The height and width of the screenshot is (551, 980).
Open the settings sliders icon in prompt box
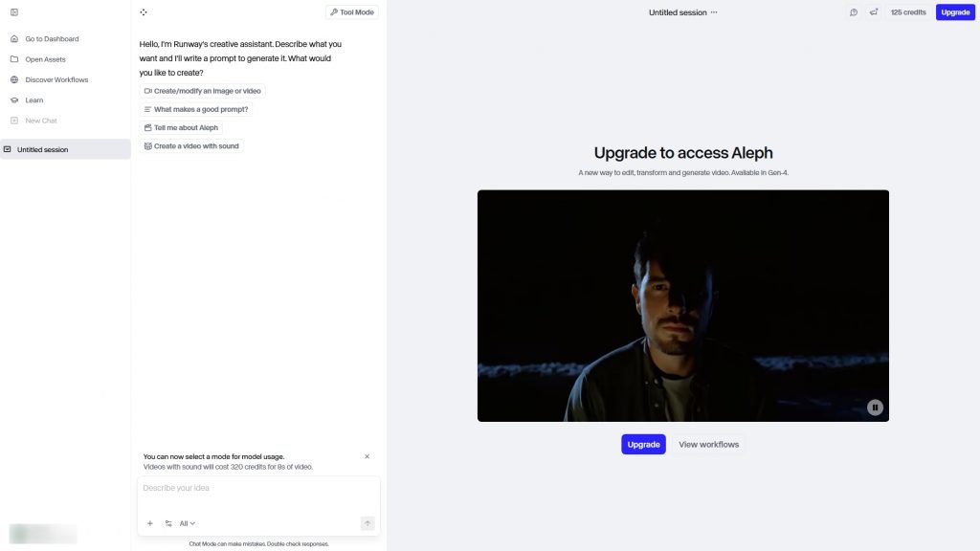[168, 523]
